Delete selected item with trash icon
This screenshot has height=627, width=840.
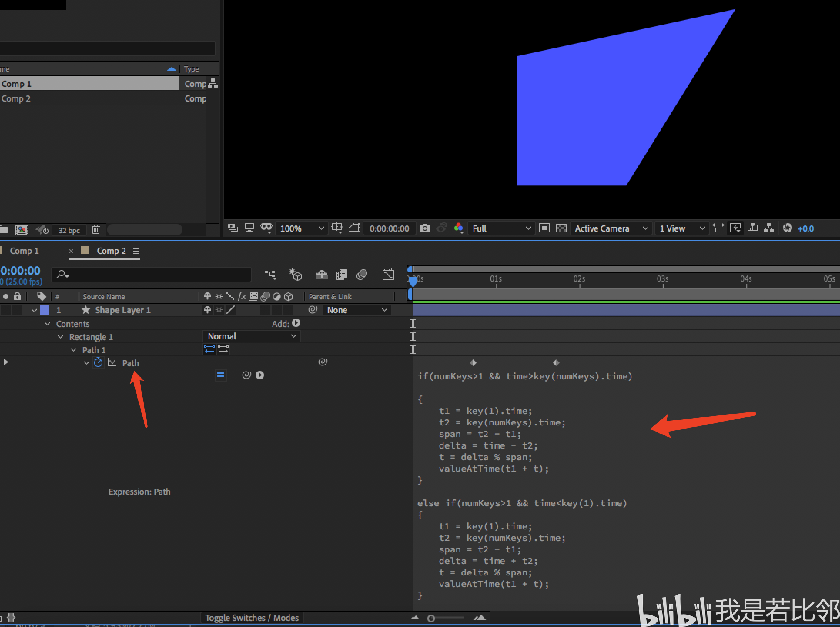(96, 230)
